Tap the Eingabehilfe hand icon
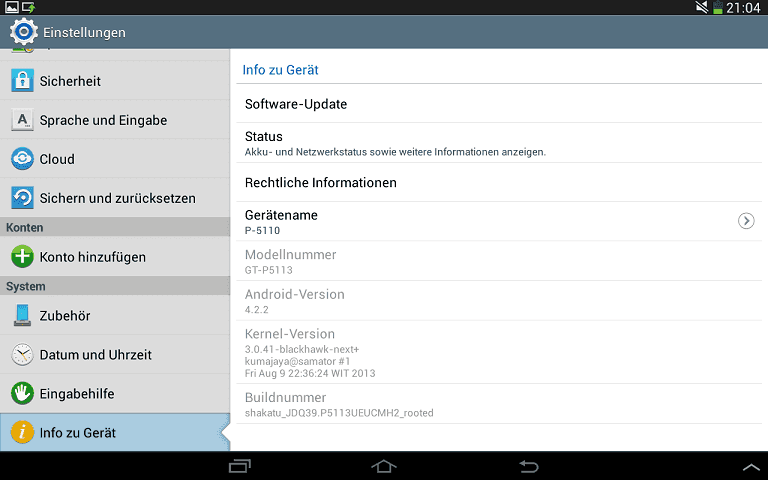 (x=23, y=393)
